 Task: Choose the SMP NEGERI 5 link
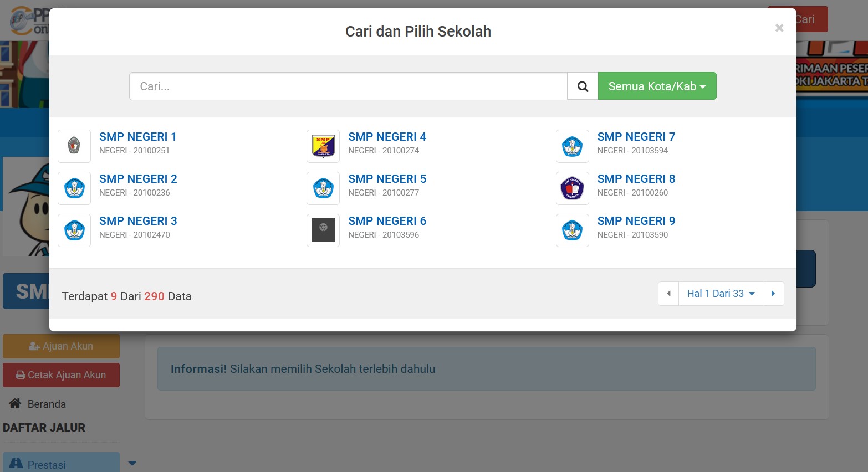tap(387, 179)
